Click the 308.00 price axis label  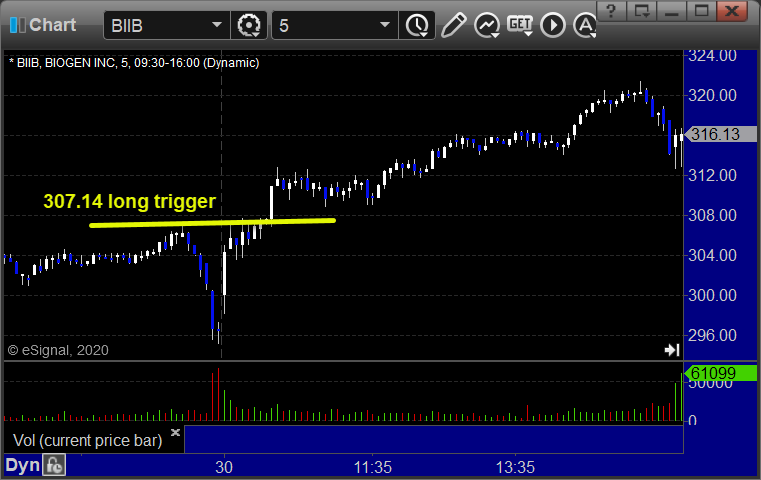coord(712,215)
